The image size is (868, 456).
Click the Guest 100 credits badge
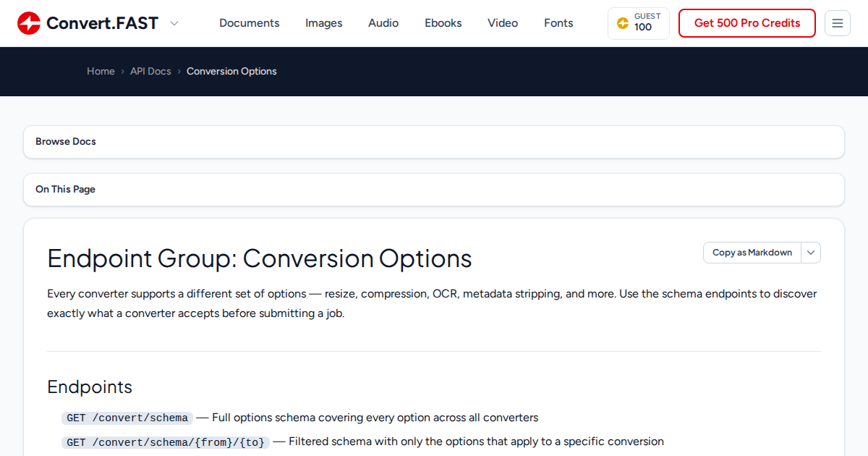pyautogui.click(x=639, y=23)
